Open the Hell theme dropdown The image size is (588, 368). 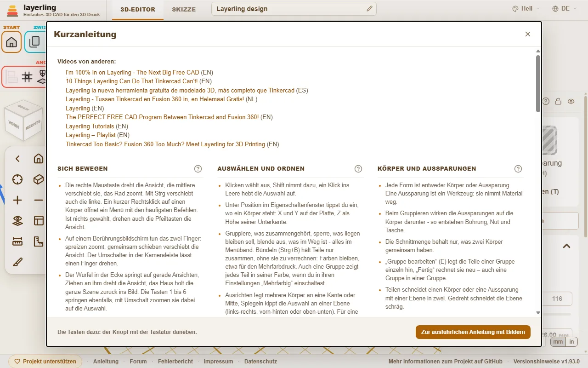point(526,9)
